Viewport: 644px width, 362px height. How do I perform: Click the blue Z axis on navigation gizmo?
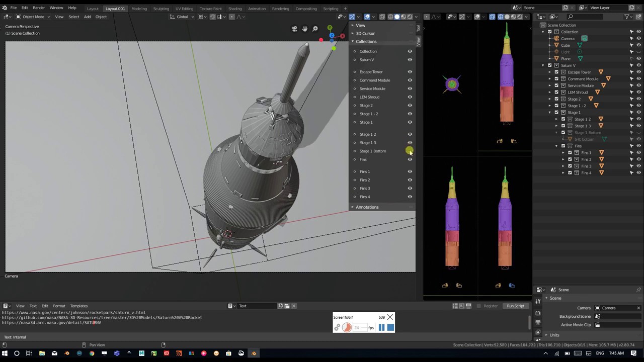[x=332, y=36]
